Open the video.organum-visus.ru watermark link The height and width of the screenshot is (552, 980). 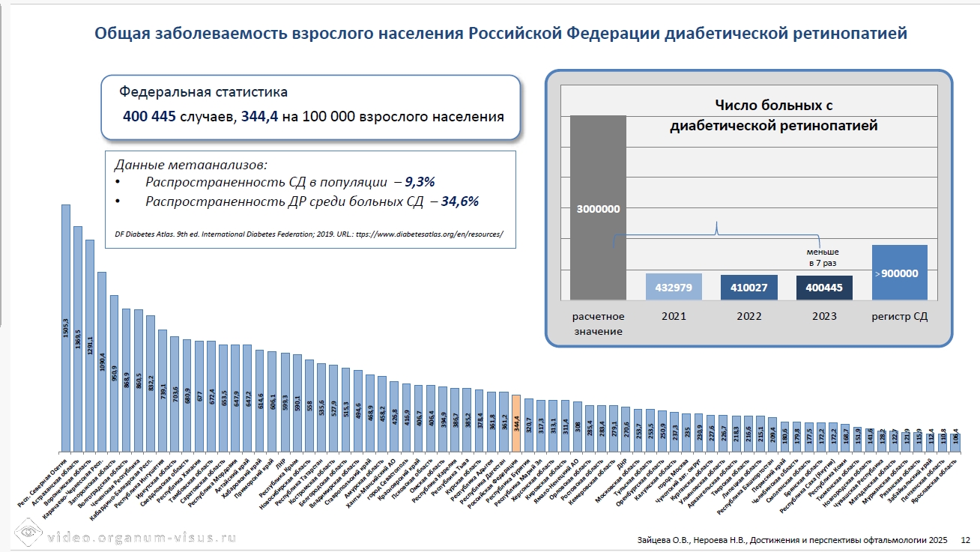click(142, 538)
